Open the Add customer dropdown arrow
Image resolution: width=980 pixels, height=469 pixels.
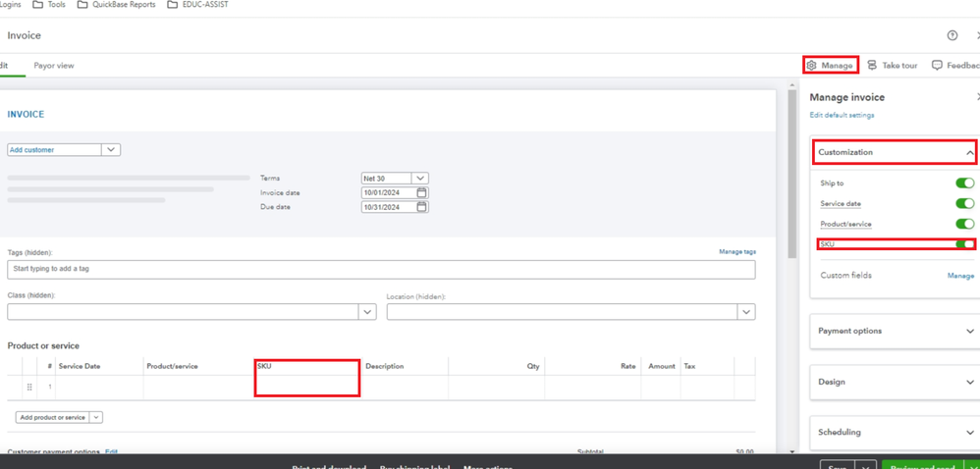pos(111,150)
